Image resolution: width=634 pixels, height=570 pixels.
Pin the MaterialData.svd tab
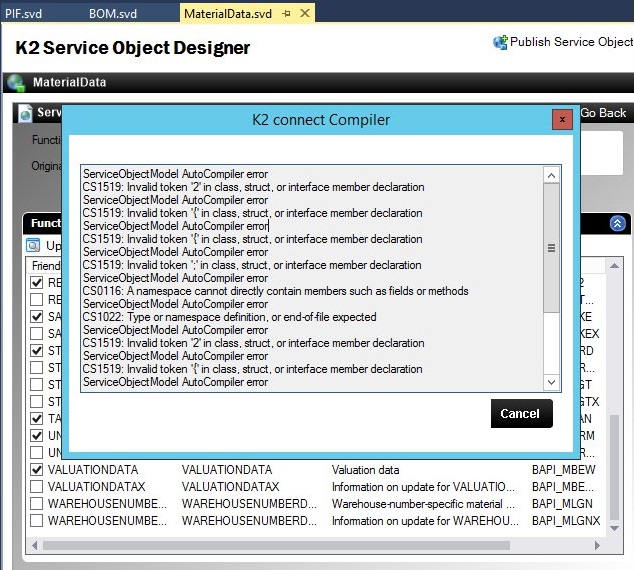click(x=287, y=13)
